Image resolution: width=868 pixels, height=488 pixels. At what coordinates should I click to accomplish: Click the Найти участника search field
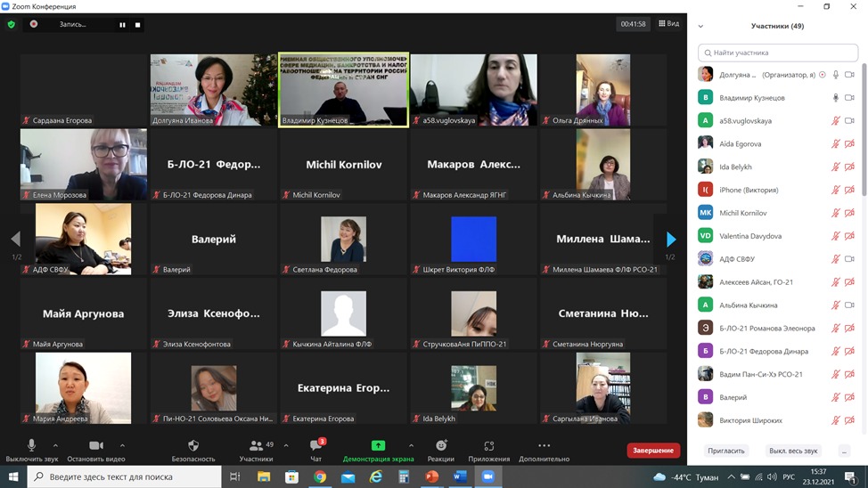[778, 53]
